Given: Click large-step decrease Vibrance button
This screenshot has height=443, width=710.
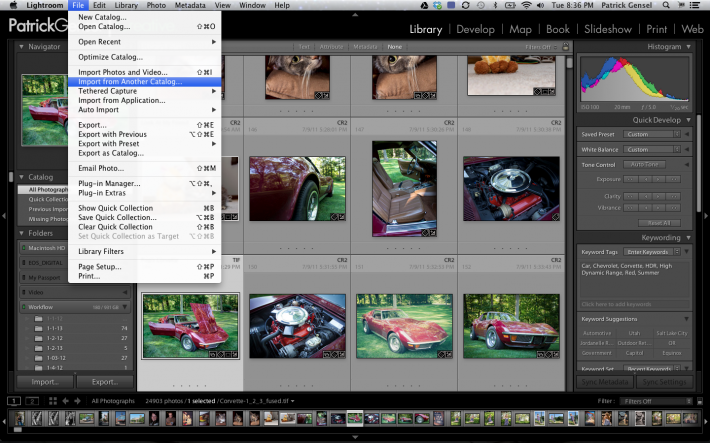Looking at the screenshot, I should click(x=630, y=207).
